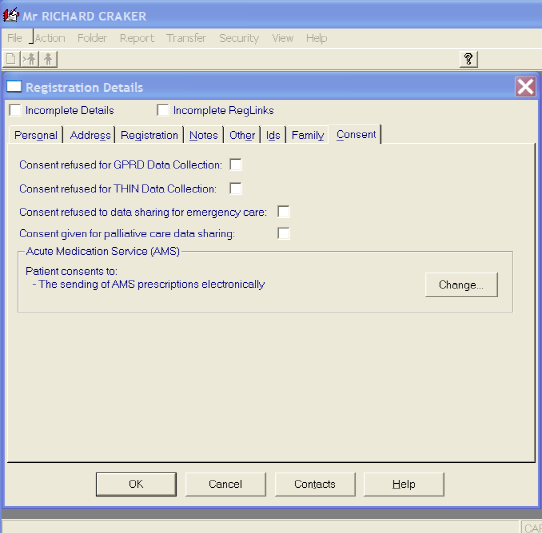Open the Report menu
This screenshot has width=542, height=533.
pos(137,38)
